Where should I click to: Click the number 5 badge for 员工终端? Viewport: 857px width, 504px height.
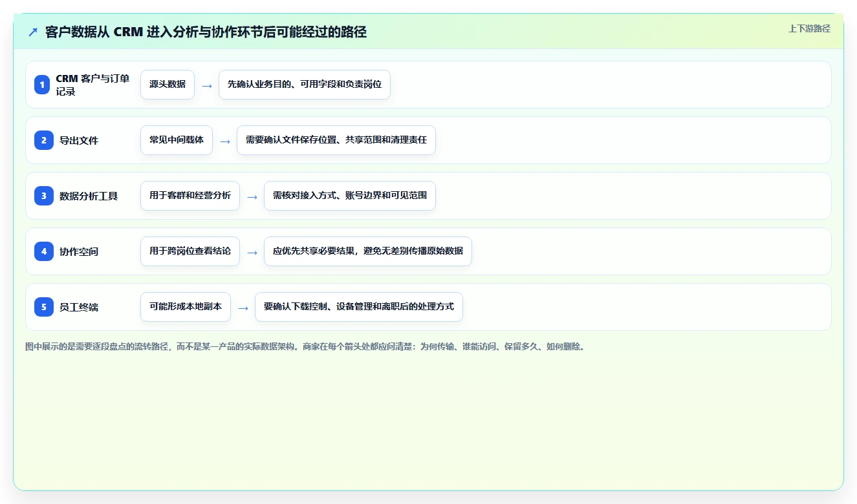click(x=44, y=307)
